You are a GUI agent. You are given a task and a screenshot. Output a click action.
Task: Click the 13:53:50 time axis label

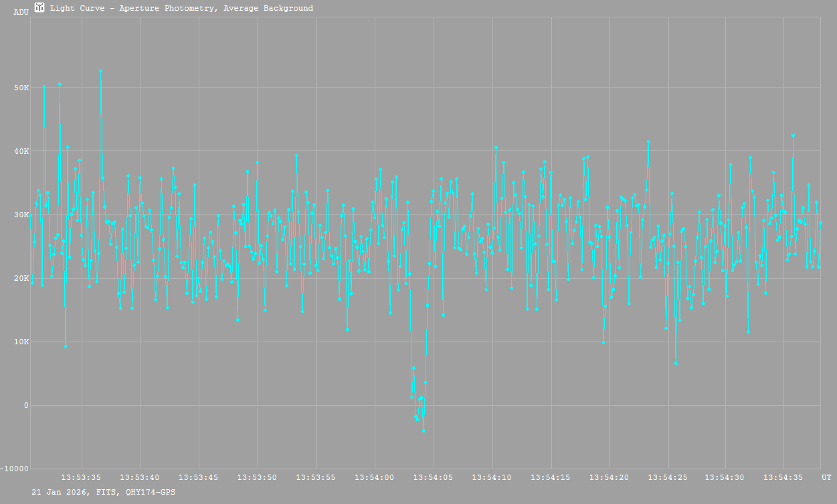pos(258,477)
